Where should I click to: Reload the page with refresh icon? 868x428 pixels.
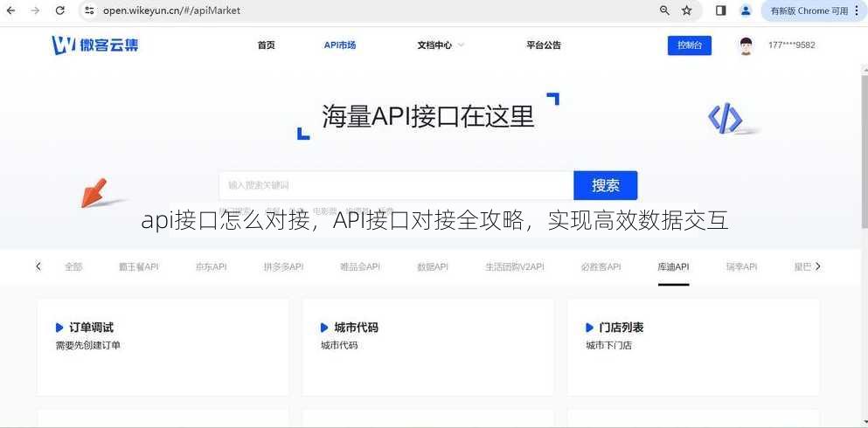point(60,10)
